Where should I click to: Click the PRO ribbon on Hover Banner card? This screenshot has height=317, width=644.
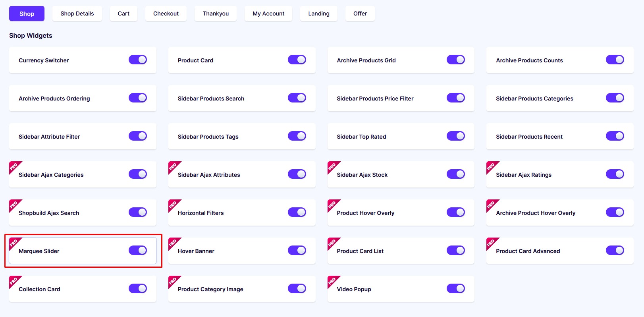click(x=173, y=243)
